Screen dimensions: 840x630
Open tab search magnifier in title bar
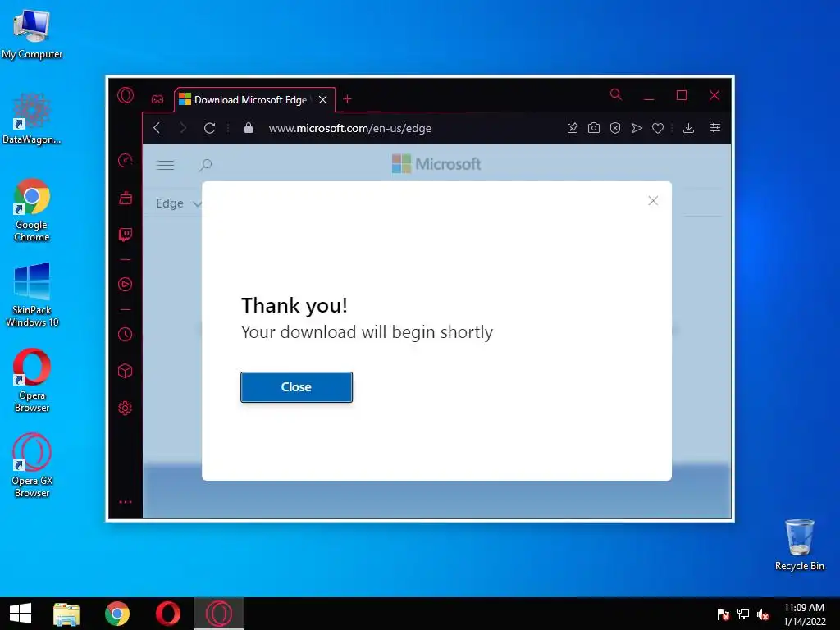pyautogui.click(x=616, y=95)
